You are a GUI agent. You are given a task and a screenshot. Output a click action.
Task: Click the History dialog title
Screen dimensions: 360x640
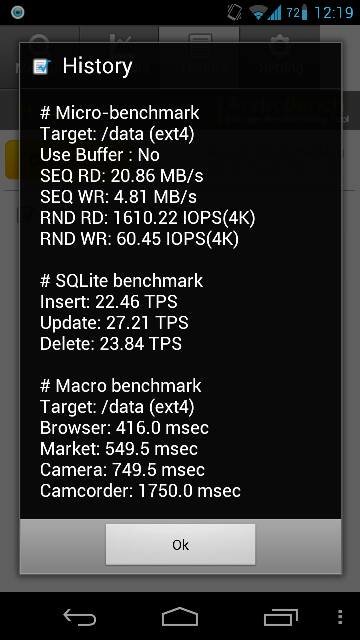point(97,66)
